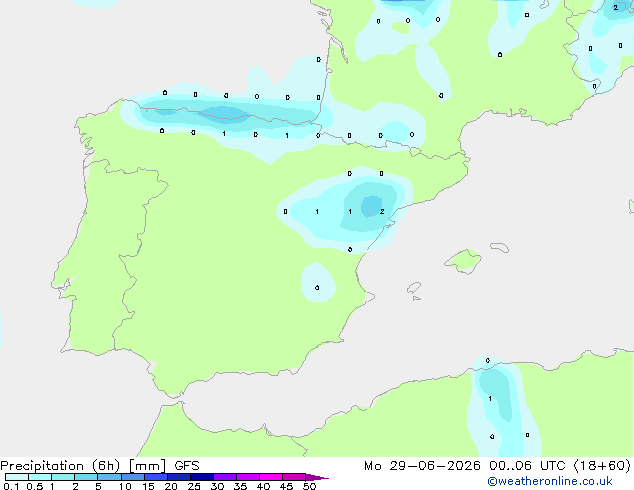Pick the legend swatch for 35–40 mm
Viewport: 634px width, 490px height.
[x=248, y=477]
